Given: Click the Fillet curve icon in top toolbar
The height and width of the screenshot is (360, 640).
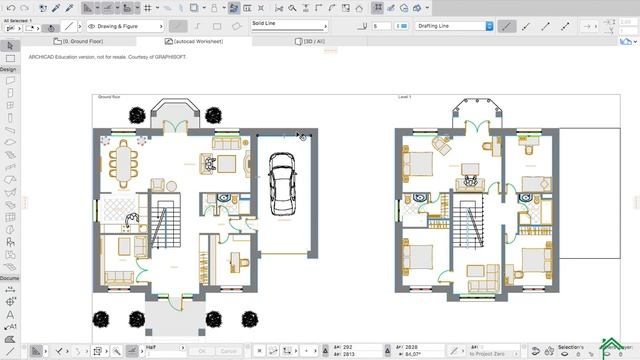Looking at the screenshot, I should point(332,8).
